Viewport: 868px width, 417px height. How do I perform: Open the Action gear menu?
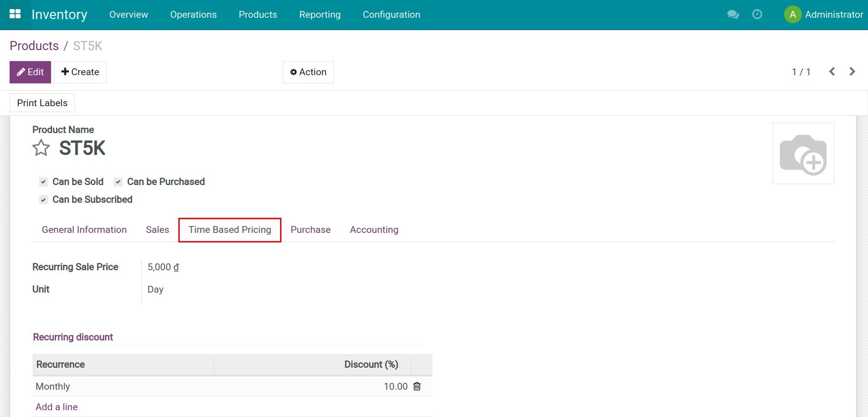point(308,72)
